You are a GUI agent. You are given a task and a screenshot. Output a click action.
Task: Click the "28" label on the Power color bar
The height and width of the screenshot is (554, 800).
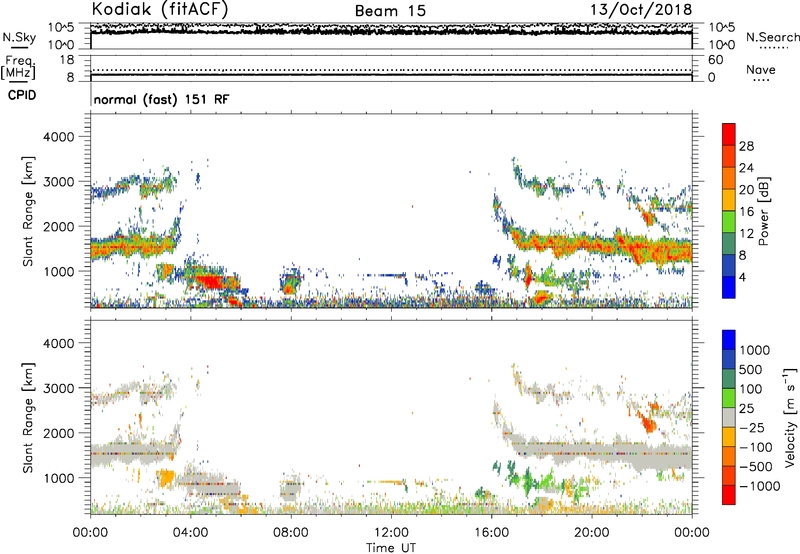(x=746, y=146)
